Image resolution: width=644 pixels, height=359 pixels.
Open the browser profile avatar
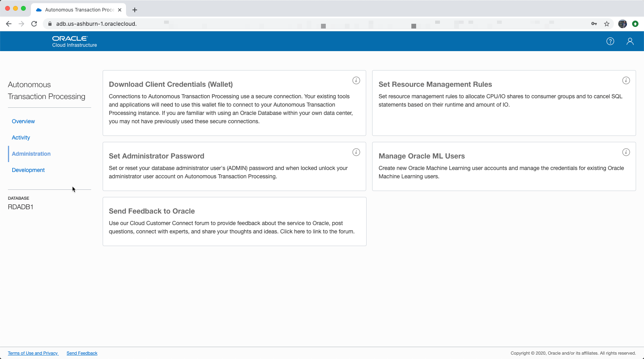pos(622,24)
